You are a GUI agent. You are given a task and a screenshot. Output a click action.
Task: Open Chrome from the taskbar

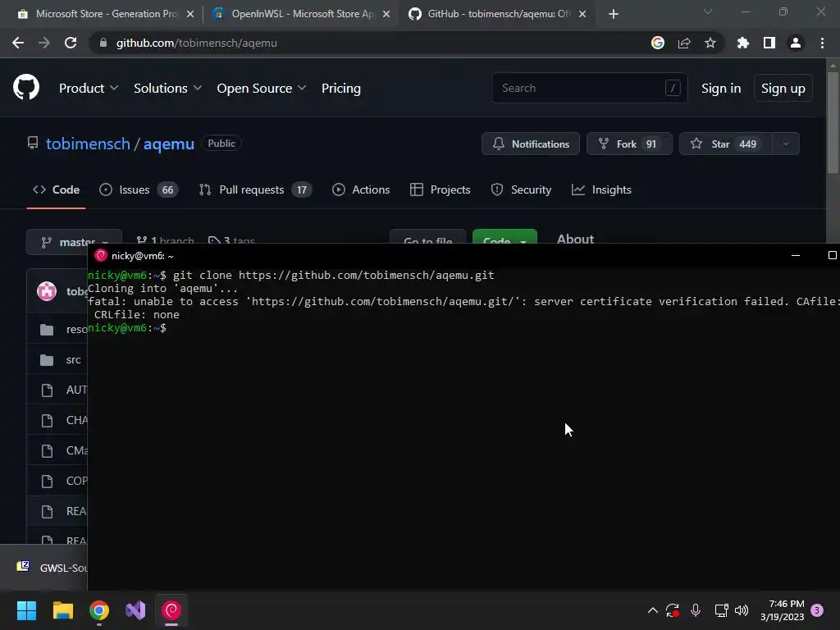99,610
